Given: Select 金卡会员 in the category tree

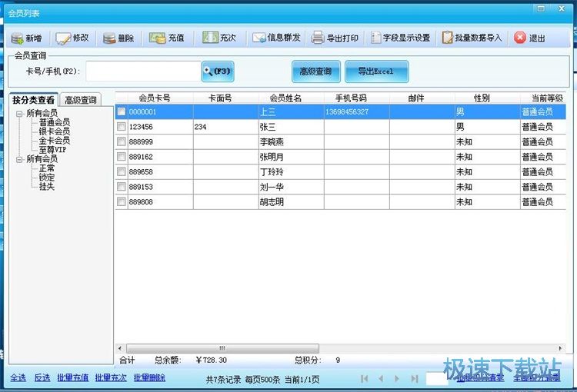Looking at the screenshot, I should tap(55, 141).
